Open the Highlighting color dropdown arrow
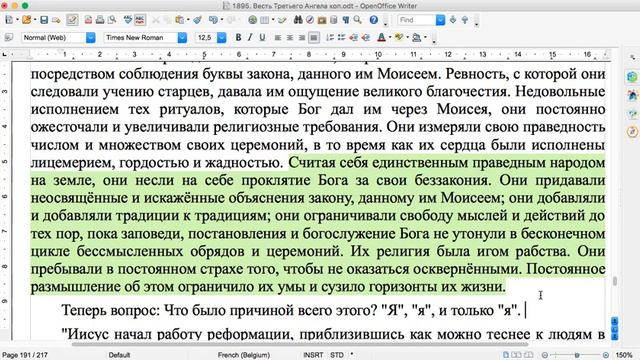 407,38
